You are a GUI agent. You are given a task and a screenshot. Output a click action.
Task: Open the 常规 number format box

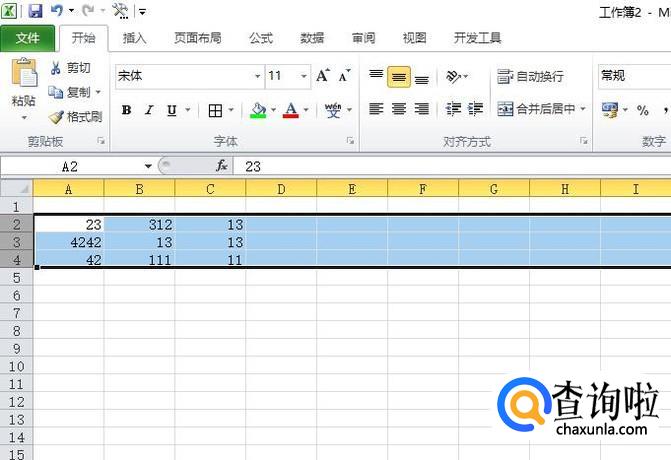coord(635,76)
